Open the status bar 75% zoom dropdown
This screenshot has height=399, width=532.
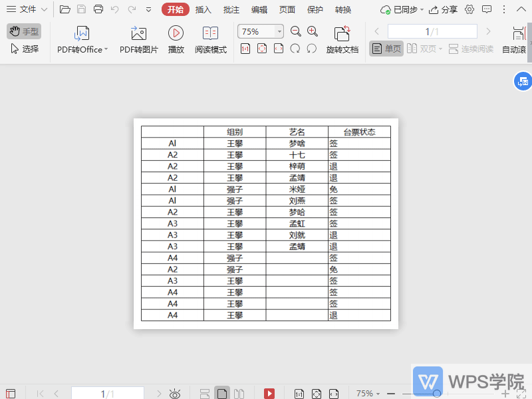click(368, 394)
